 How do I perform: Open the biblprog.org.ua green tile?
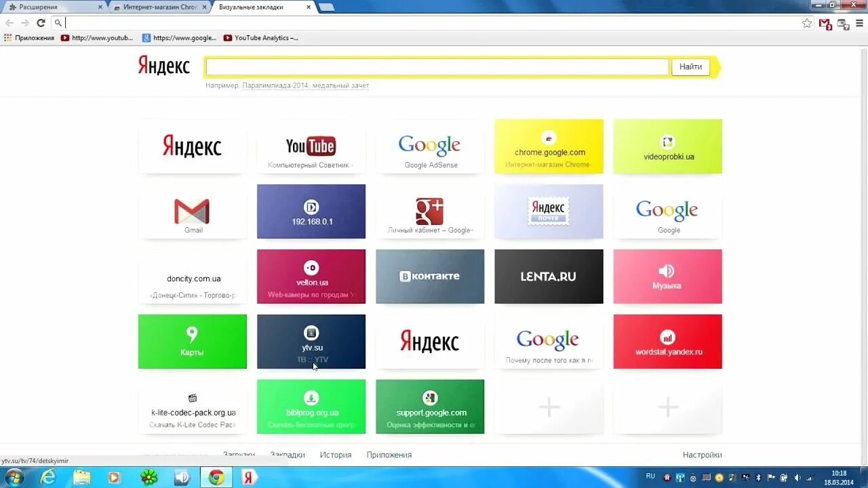311,407
